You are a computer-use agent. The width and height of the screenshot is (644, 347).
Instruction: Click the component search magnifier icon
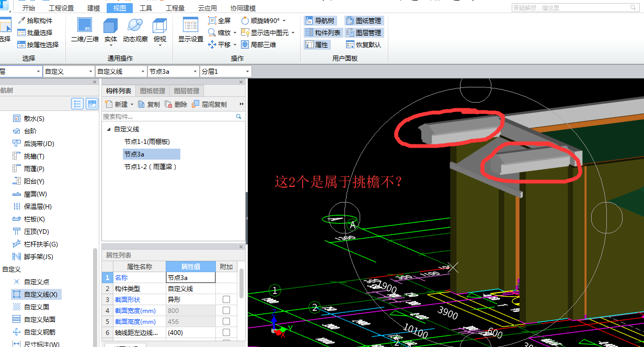(239, 116)
